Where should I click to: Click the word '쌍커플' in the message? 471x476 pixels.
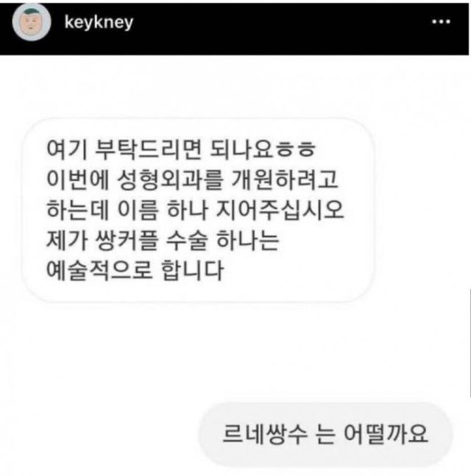[127, 240]
